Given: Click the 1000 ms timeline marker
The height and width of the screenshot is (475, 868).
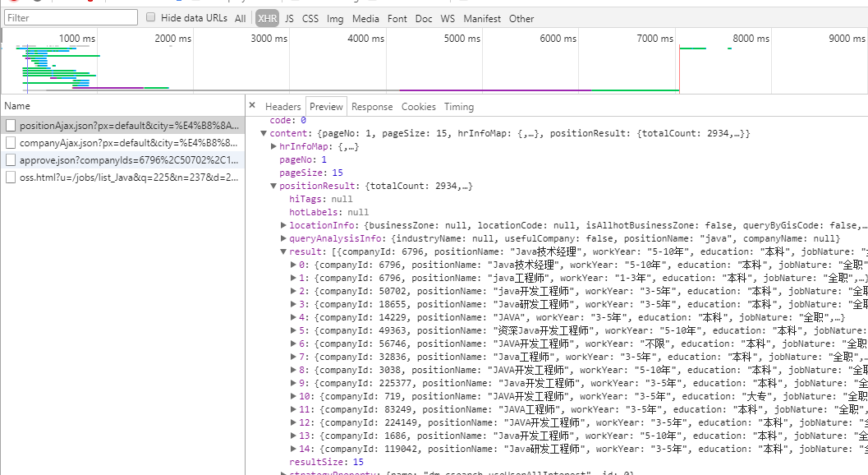Looking at the screenshot, I should [77, 39].
